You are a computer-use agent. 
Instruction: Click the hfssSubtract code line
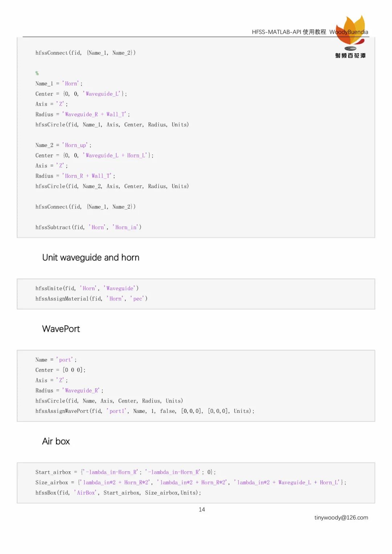click(x=88, y=227)
